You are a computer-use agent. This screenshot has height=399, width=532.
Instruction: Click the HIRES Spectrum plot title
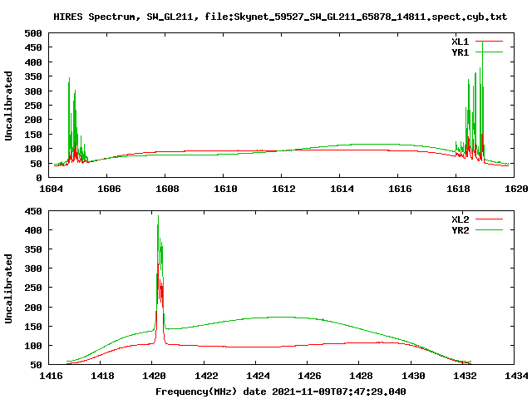coord(280,17)
